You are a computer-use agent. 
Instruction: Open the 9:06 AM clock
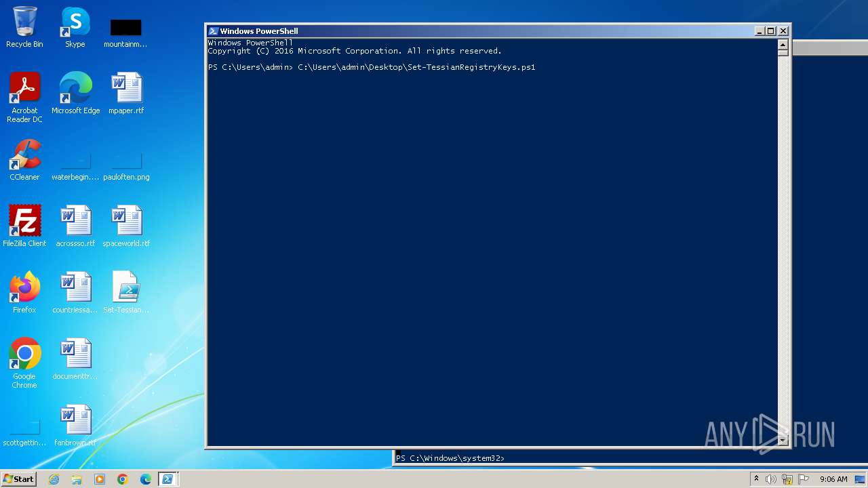click(x=833, y=479)
